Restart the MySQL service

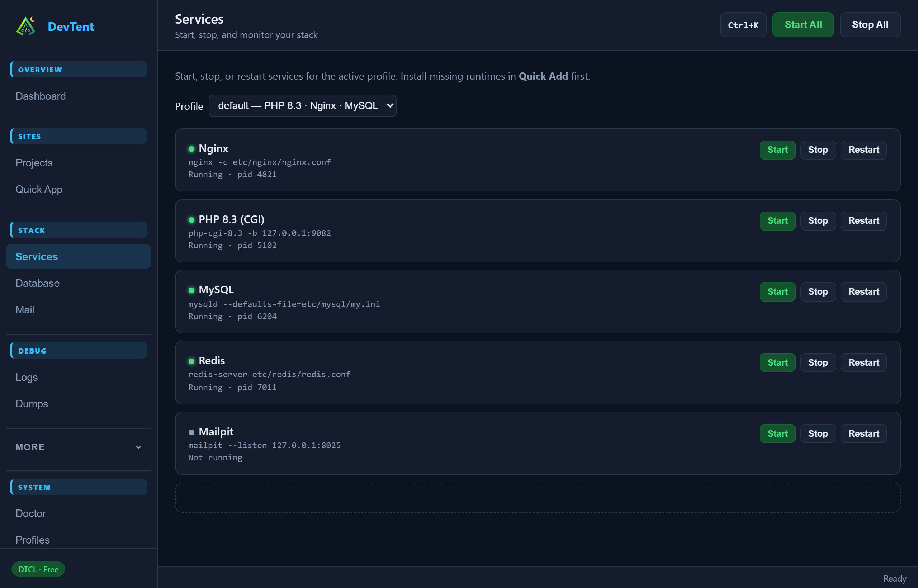point(864,292)
